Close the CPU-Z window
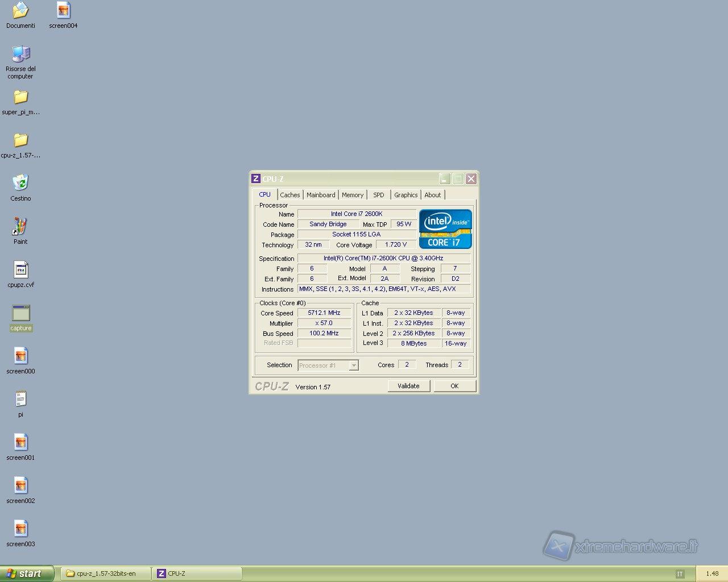728x582 pixels. tap(471, 179)
